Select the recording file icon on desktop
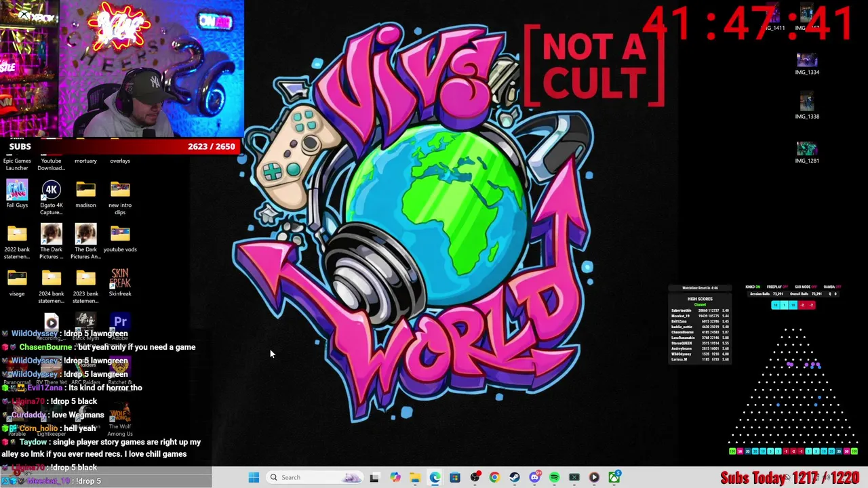 click(52, 321)
